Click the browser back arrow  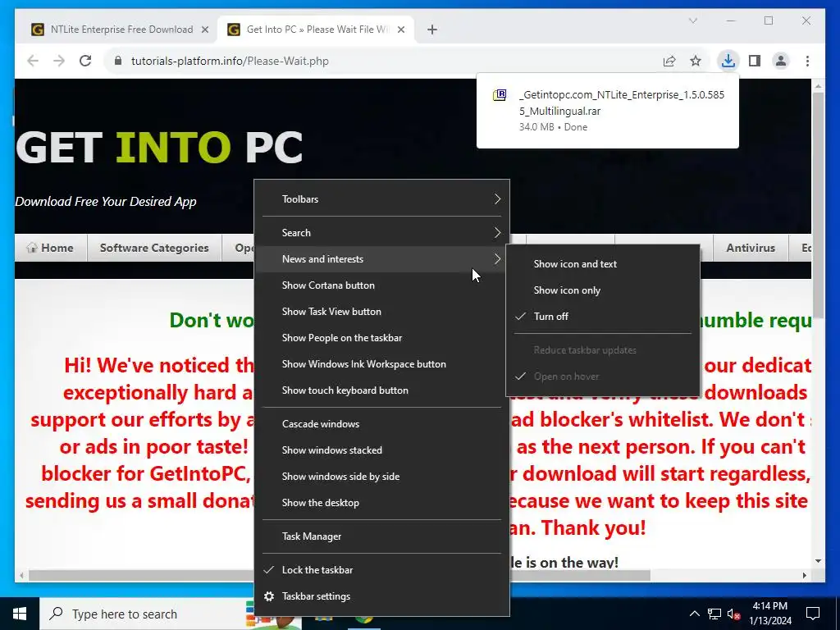(x=33, y=61)
